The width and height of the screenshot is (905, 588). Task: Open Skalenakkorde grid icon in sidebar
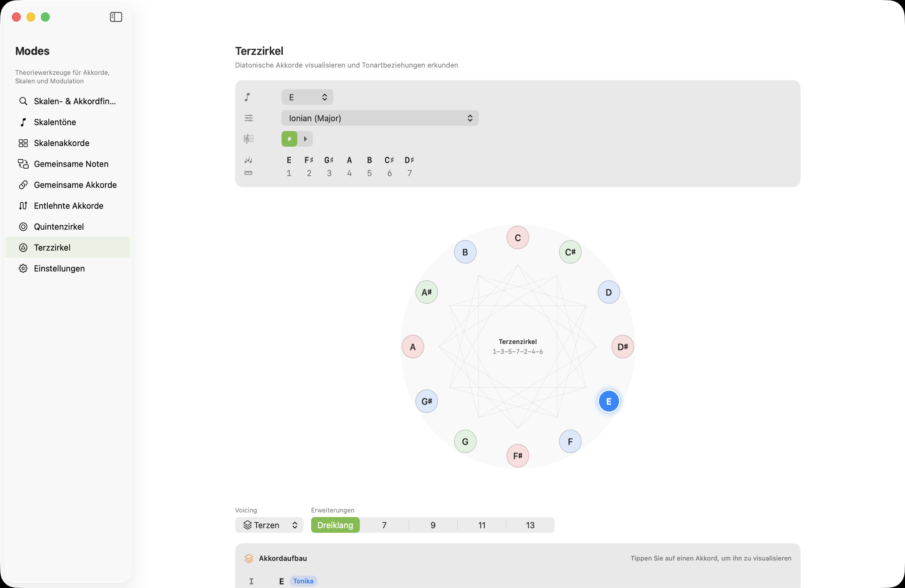pos(23,143)
